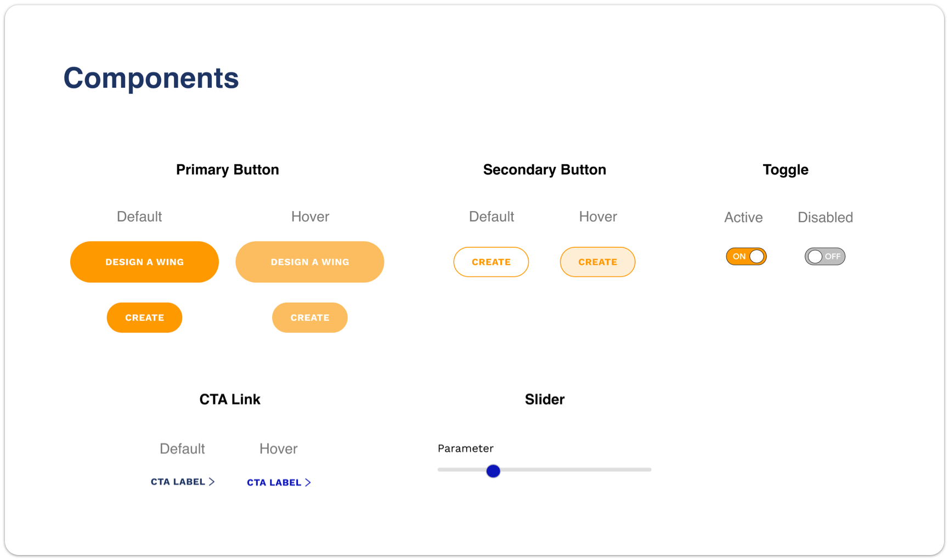Enable the gray OFF toggle switch
This screenshot has height=560, width=949.
(x=825, y=256)
